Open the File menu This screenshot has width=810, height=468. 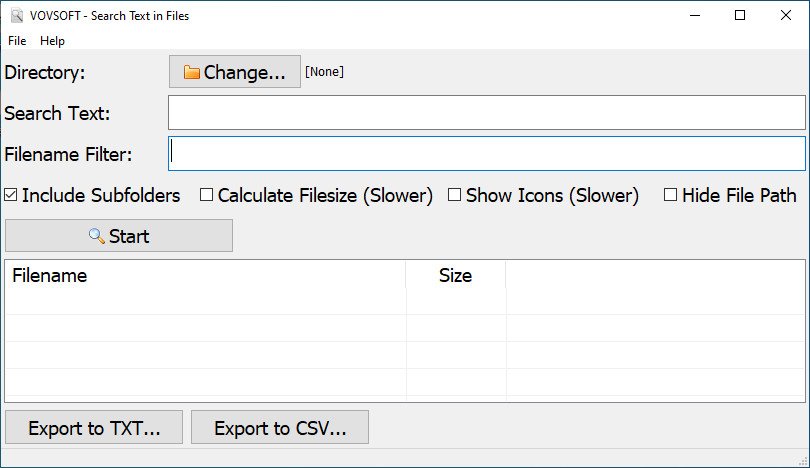pyautogui.click(x=17, y=41)
